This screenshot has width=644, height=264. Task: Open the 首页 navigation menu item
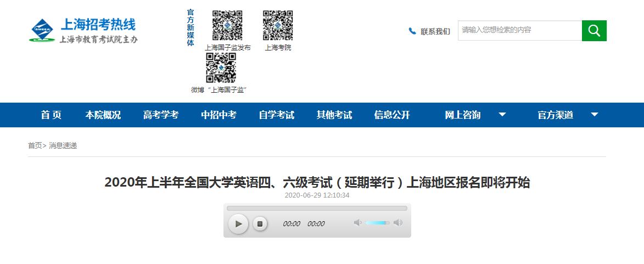coord(51,115)
